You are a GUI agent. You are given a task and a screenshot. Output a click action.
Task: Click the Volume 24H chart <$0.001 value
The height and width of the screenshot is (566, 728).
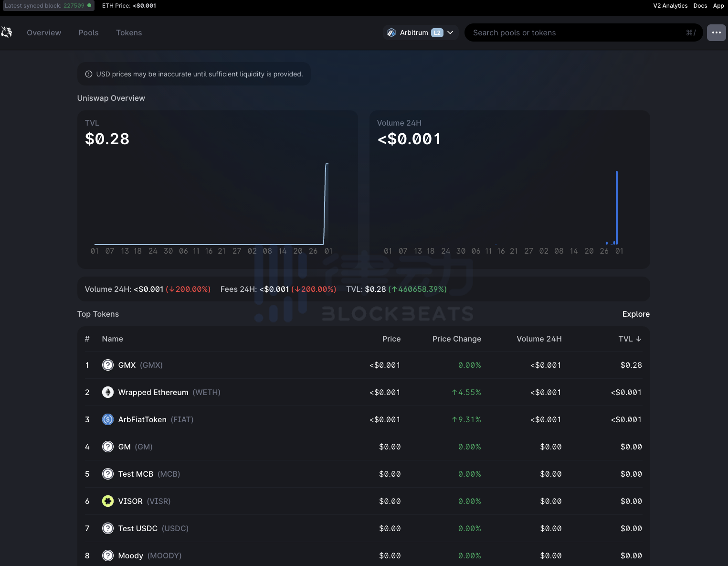tap(409, 139)
